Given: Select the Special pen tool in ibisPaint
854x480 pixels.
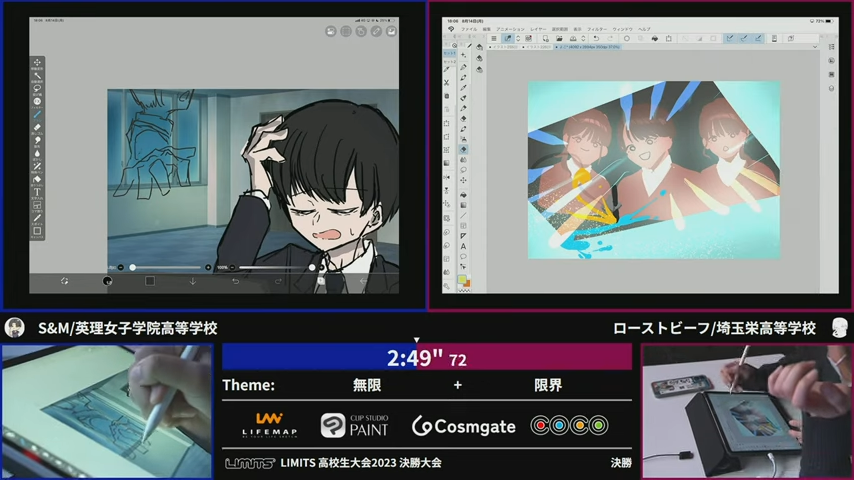Looking at the screenshot, I should coord(37,167).
